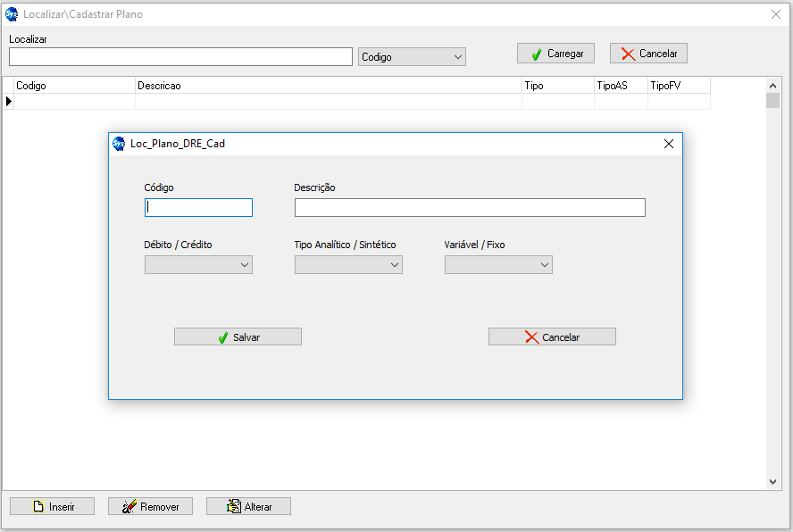
Task: Click the grid scrollbar's down arrow
Action: click(773, 482)
